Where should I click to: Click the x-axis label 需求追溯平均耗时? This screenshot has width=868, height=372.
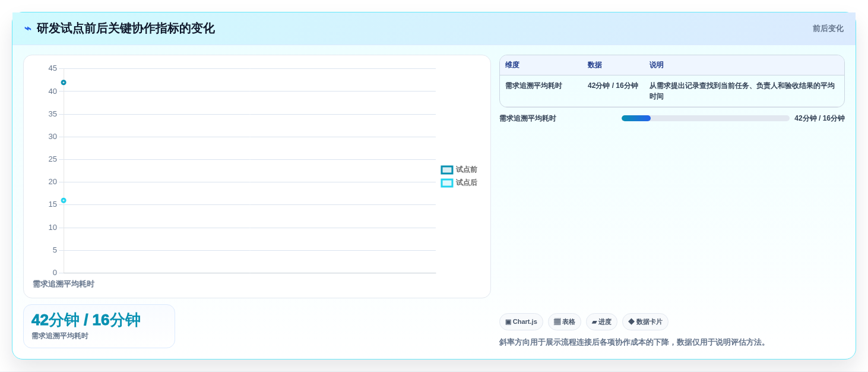click(x=64, y=284)
